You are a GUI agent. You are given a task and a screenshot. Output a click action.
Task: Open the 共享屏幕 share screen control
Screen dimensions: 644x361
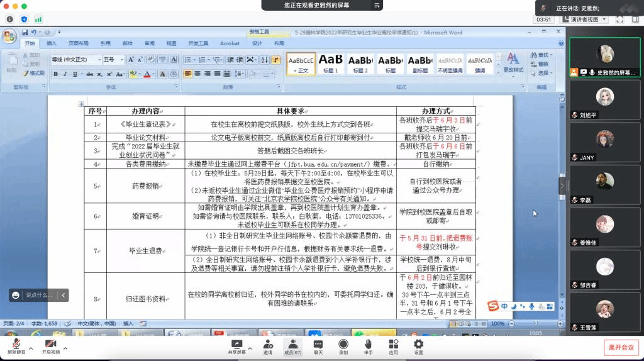coord(236,344)
